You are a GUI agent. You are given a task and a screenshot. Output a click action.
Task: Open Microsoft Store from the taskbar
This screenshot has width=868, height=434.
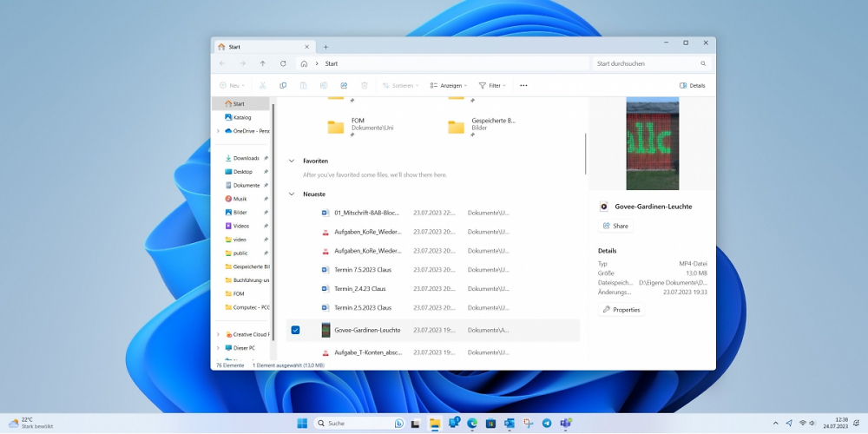pyautogui.click(x=490, y=424)
